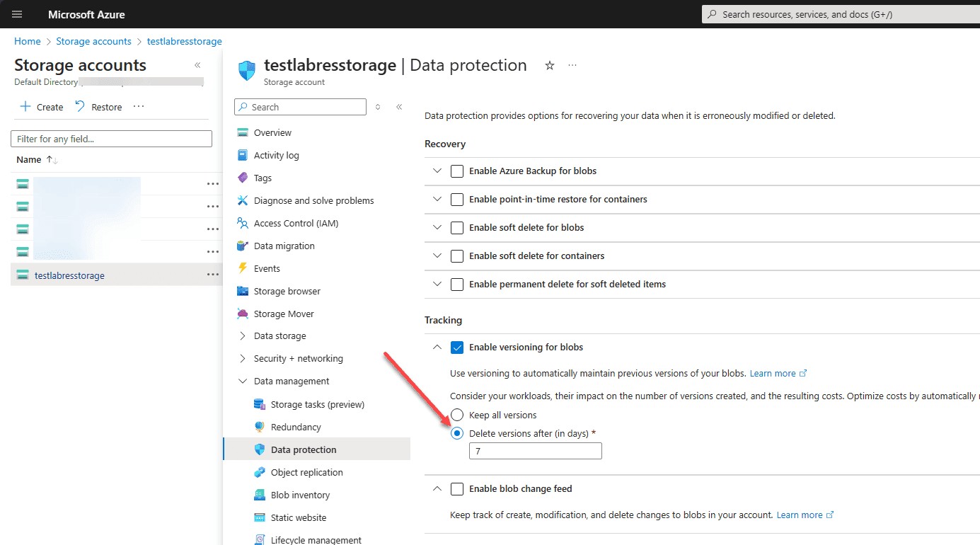Click the Diagnose and solve problems wrench icon
The height and width of the screenshot is (545, 980).
point(243,200)
